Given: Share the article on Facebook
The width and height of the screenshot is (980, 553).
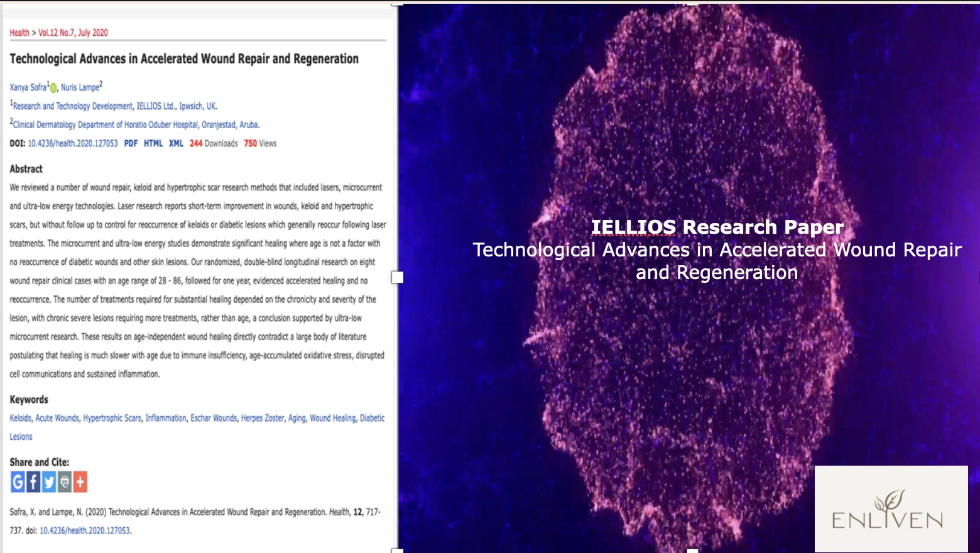Looking at the screenshot, I should 33,482.
